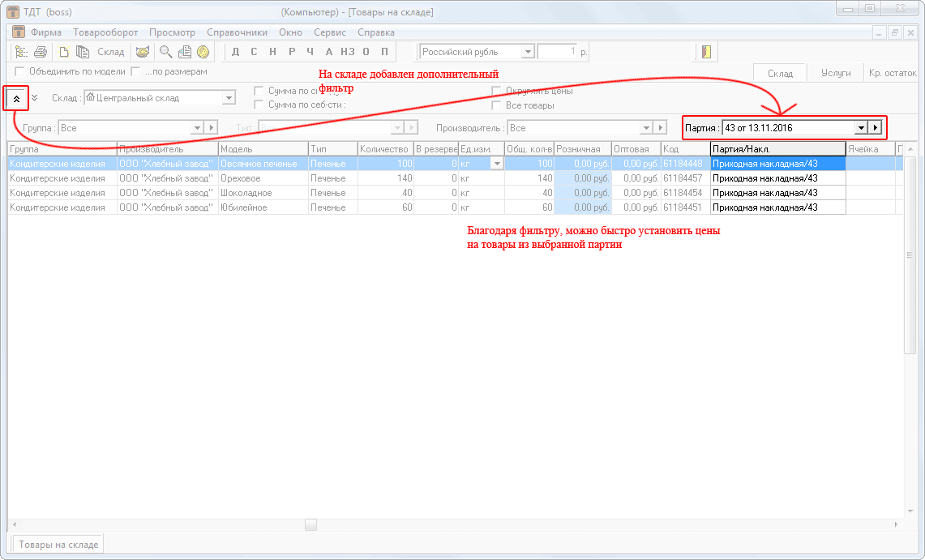Click the copy documents icon
This screenshot has width=925, height=560.
tap(83, 52)
